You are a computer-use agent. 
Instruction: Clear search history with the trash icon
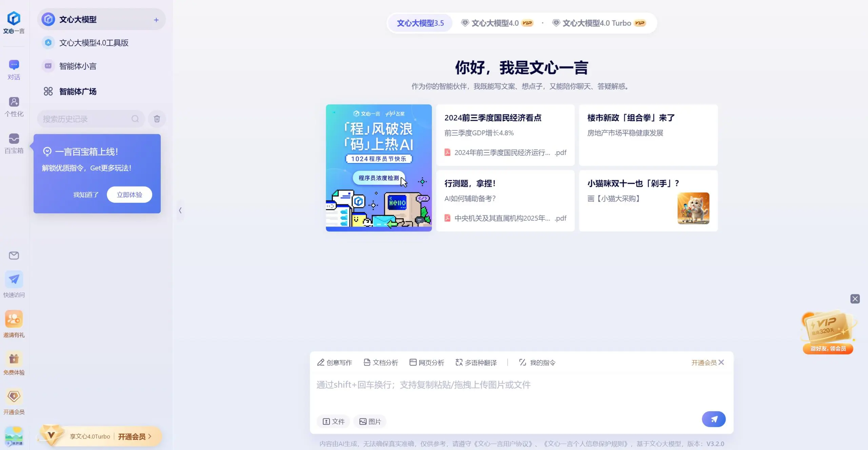(157, 119)
